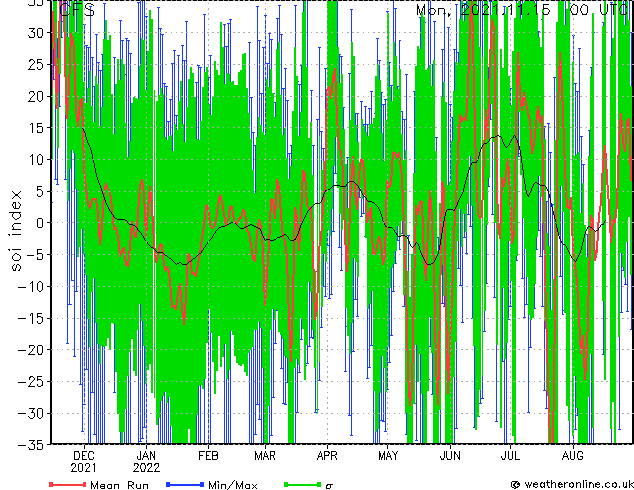The width and height of the screenshot is (634, 490).
Task: Click the y-axis value '-20'
Action: (31, 350)
